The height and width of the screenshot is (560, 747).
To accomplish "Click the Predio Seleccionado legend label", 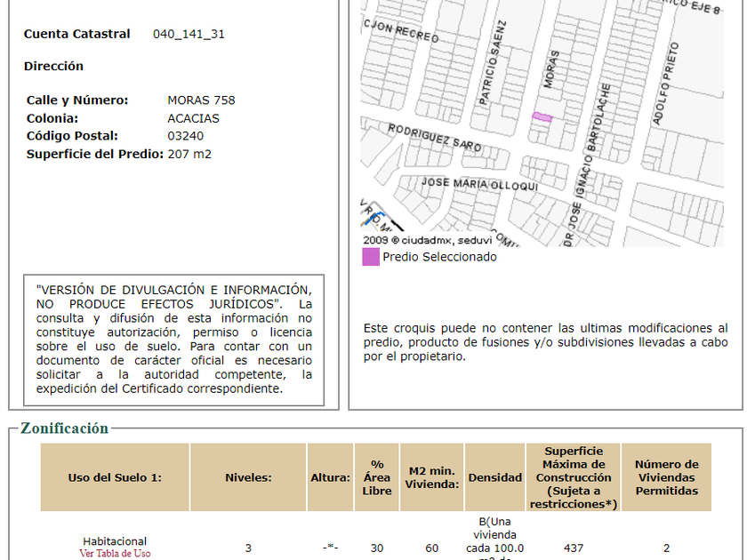I will coord(439,257).
